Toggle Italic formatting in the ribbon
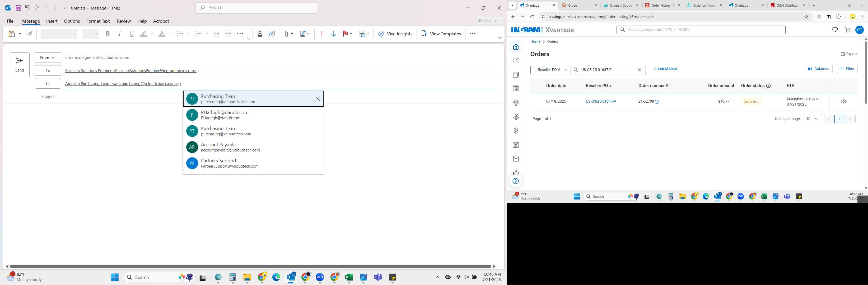Screen dimensions: 868x285 click(x=120, y=34)
